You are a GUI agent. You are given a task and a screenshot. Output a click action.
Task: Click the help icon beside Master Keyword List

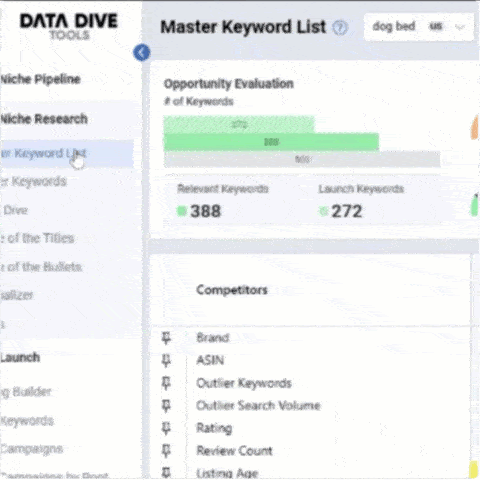click(340, 27)
